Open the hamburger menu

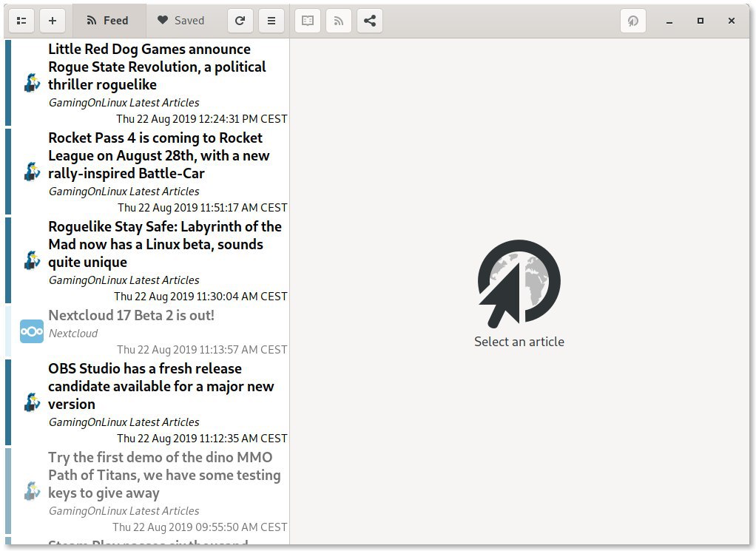[271, 21]
